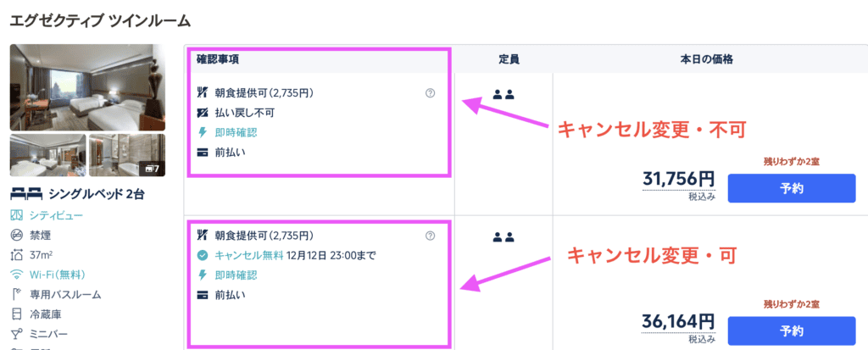
Task: Click 即時確認 link in first plan
Action: click(236, 132)
